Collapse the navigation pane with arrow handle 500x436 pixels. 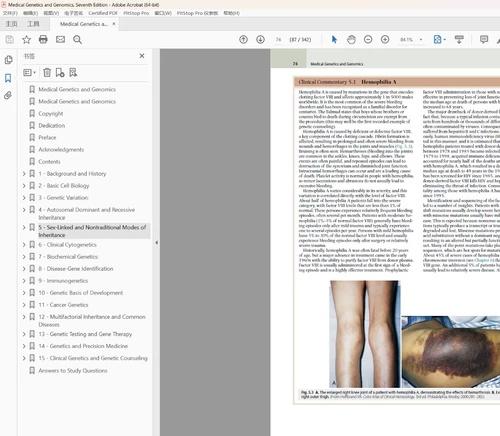[156, 243]
